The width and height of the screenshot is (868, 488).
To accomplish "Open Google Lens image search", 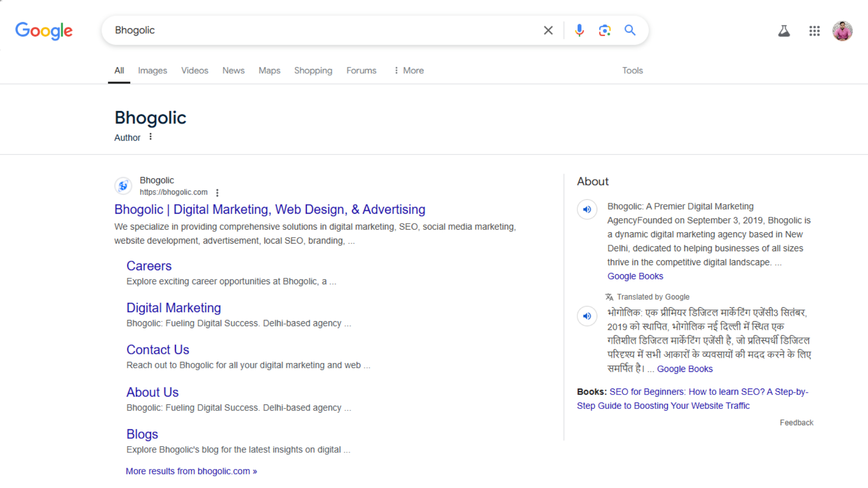I will click(604, 30).
